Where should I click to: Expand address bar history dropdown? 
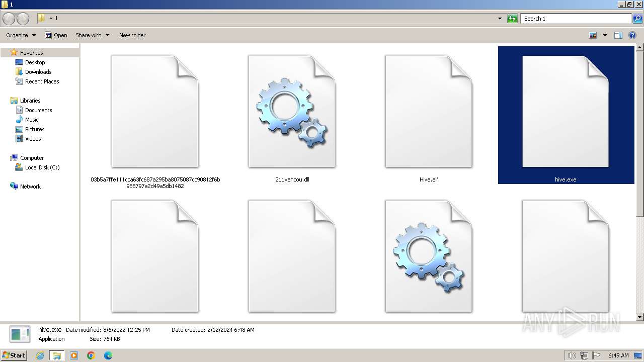pyautogui.click(x=500, y=19)
